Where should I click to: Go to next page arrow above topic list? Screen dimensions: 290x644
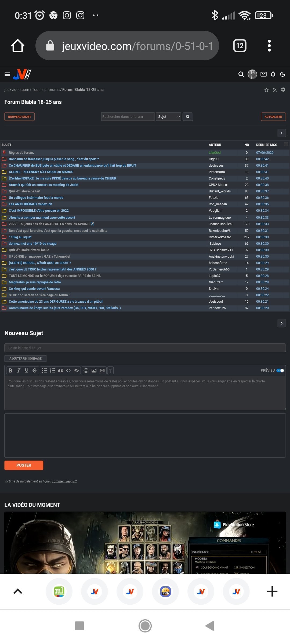tap(281, 133)
